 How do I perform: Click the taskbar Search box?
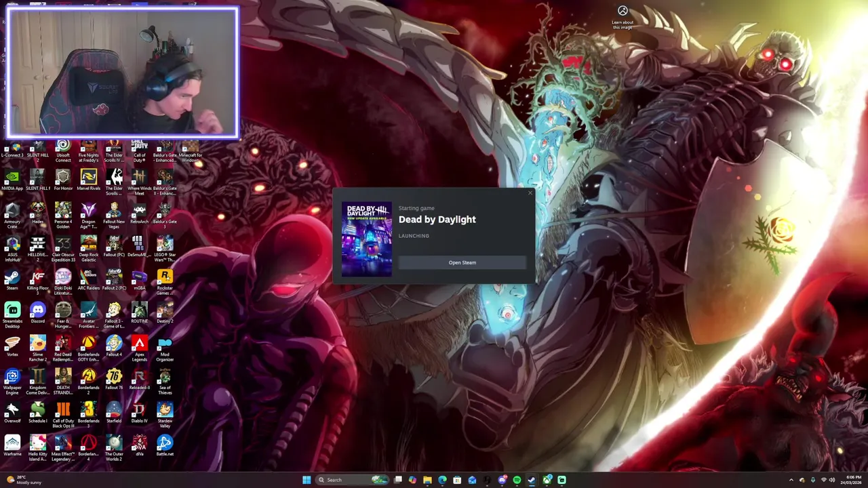click(353, 480)
